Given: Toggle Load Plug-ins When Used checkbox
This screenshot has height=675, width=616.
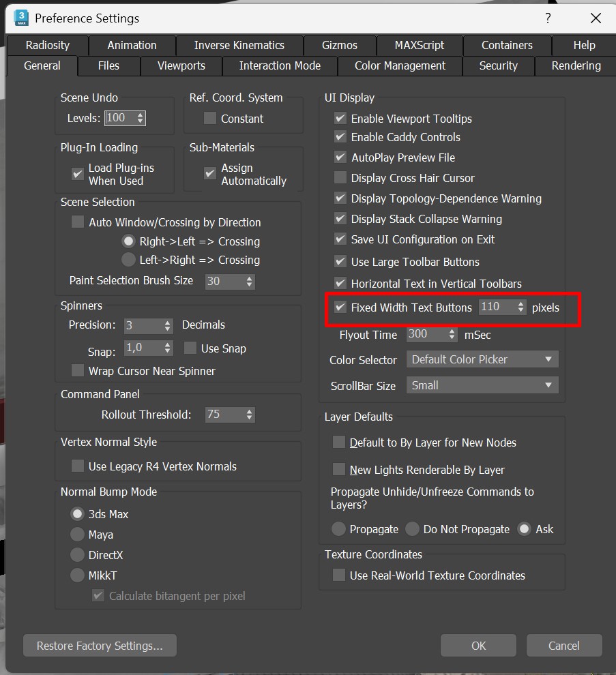Looking at the screenshot, I should (x=78, y=174).
